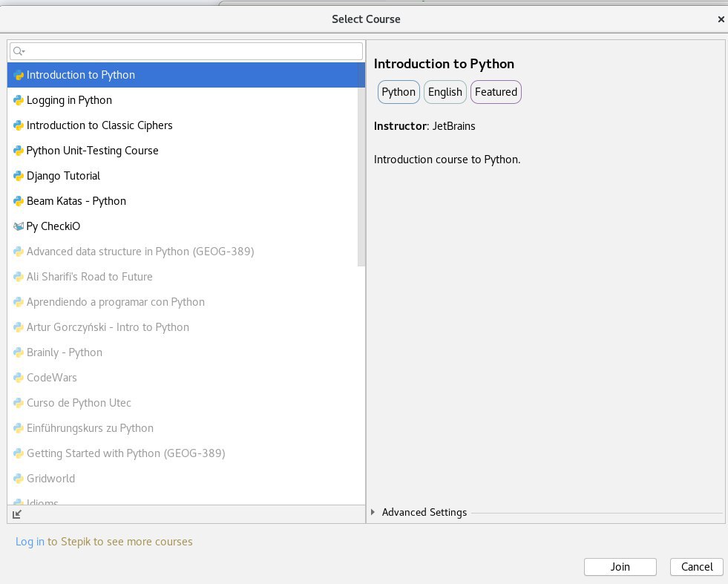Click the Python icon beside Introduction to Classic Ciphers

point(19,125)
